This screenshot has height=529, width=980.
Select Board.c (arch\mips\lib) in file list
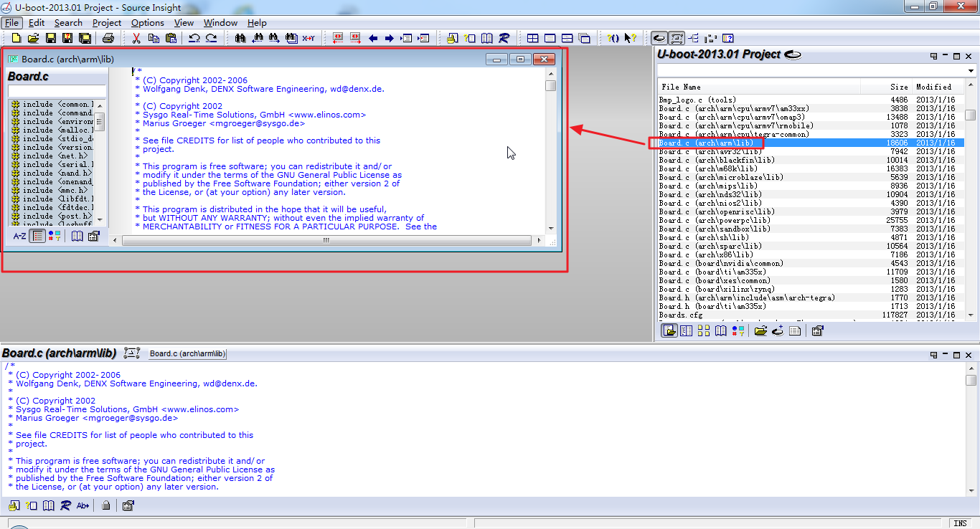tap(811, 186)
